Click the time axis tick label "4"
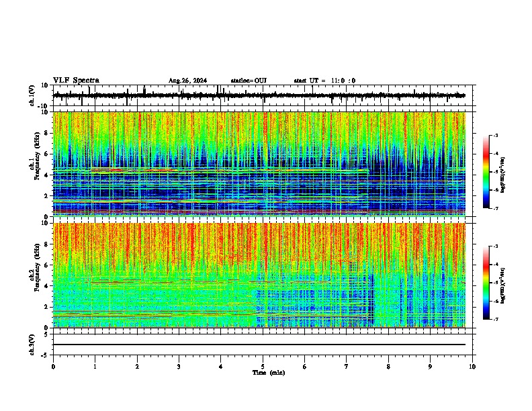This screenshot has height=411, width=532. 221,367
